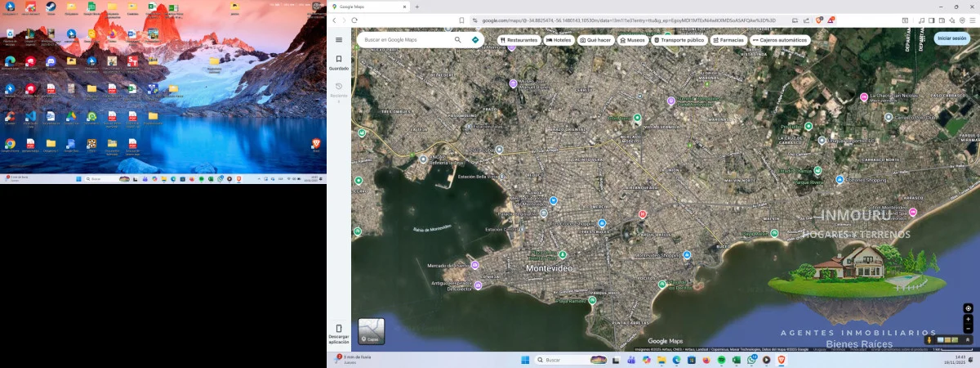Screen dimensions: 980x368
Task: Click the Descargar aplicación phone icon
Action: click(x=339, y=329)
